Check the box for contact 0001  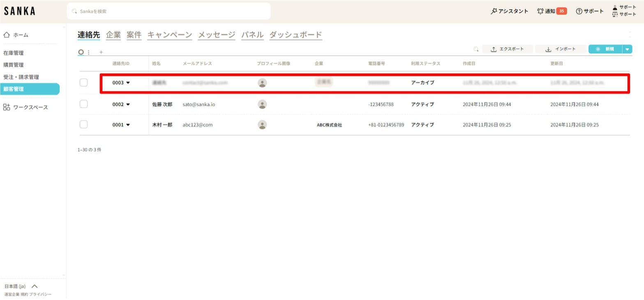pos(83,125)
